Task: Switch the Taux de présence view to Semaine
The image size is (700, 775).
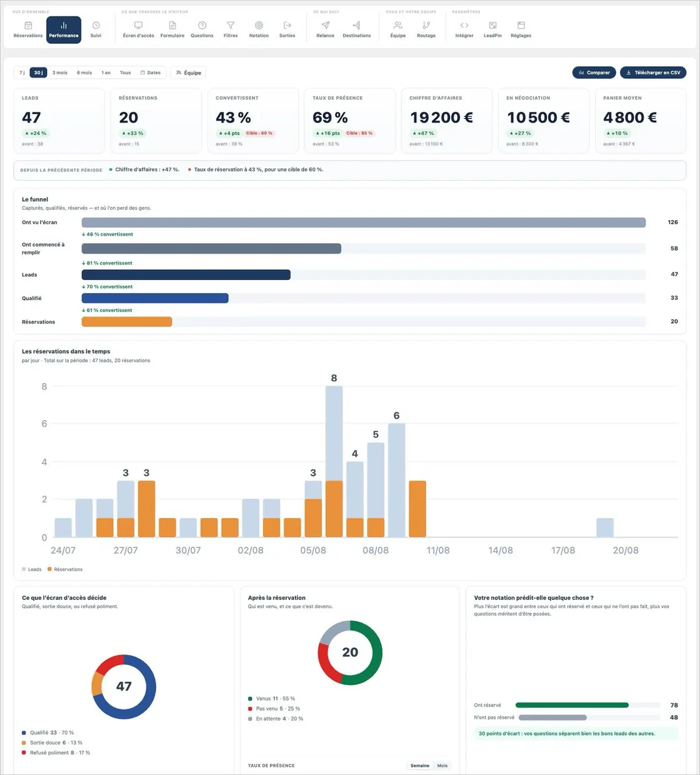Action: pyautogui.click(x=420, y=766)
